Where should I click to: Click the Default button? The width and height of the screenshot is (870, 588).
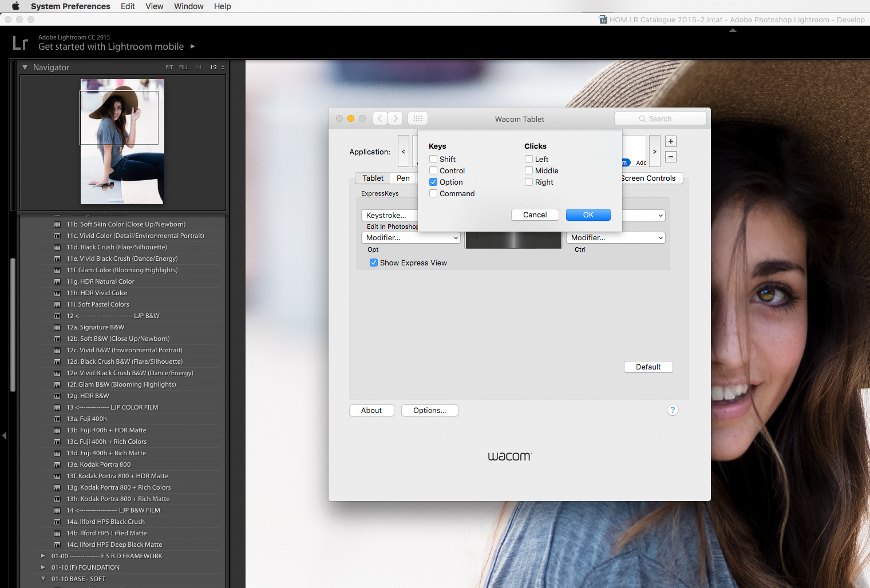coord(648,367)
